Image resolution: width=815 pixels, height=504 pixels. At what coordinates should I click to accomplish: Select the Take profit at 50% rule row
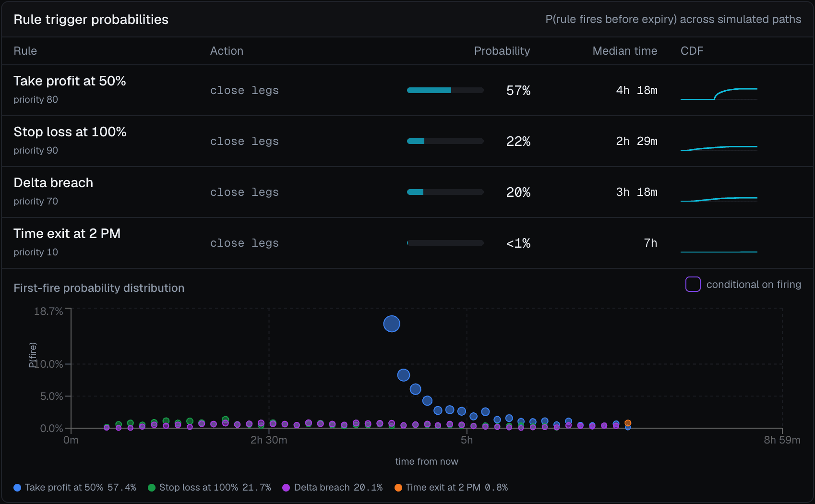point(407,90)
